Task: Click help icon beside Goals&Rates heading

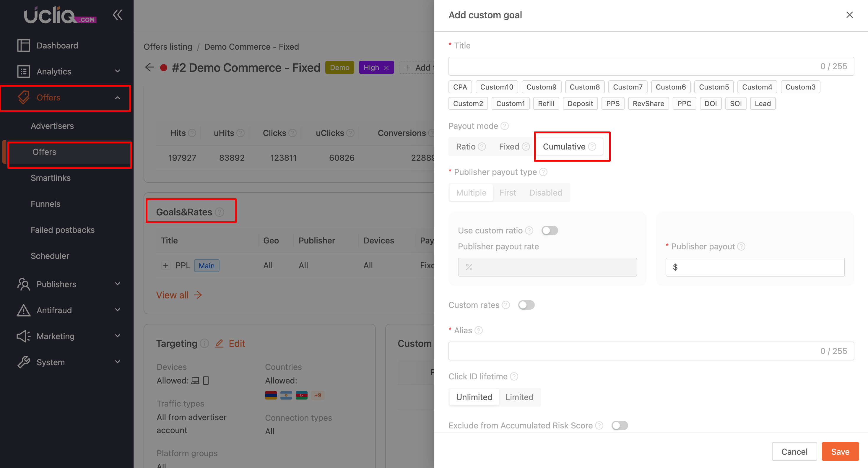Action: [220, 212]
